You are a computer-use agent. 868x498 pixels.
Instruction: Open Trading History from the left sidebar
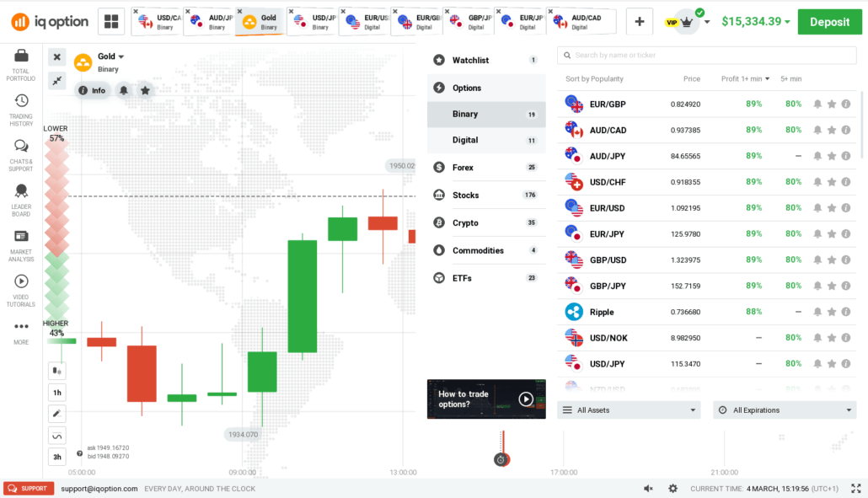click(x=19, y=105)
